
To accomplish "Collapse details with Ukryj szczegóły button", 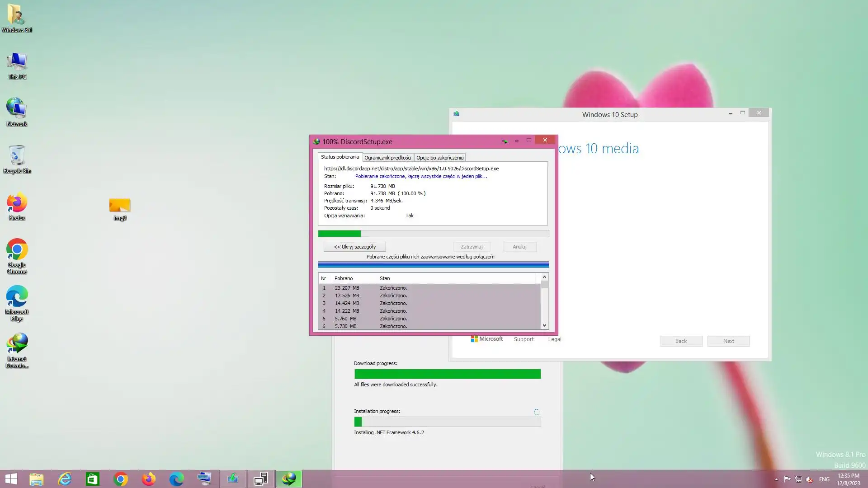I will pyautogui.click(x=354, y=247).
